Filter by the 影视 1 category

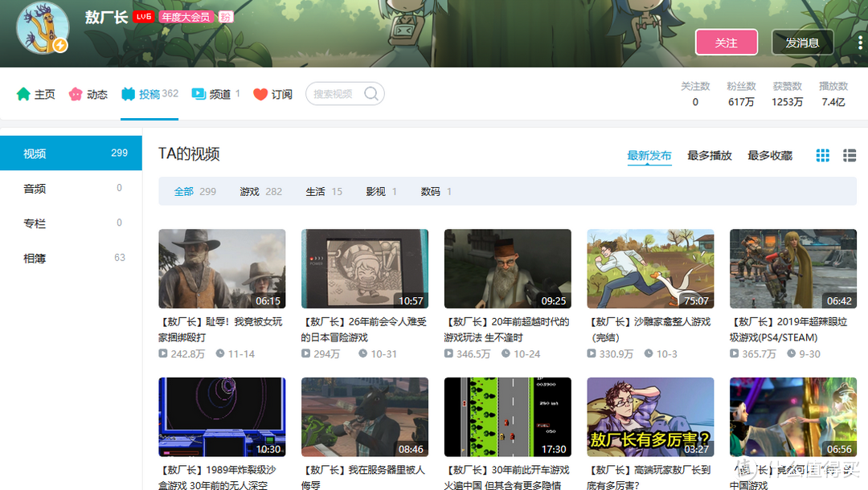(381, 191)
